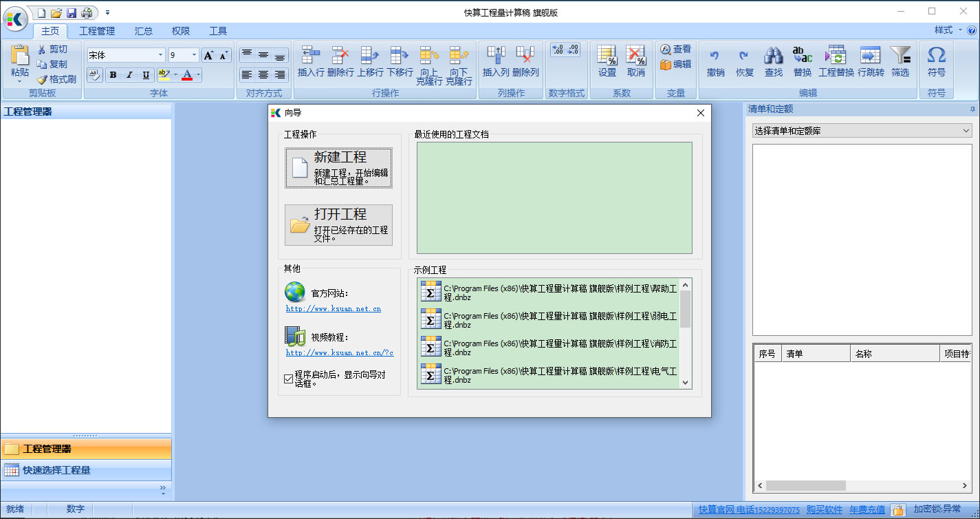Screen dimensions: 980x519
Task: Click Project Replace (工程替换) icon
Action: (836, 55)
